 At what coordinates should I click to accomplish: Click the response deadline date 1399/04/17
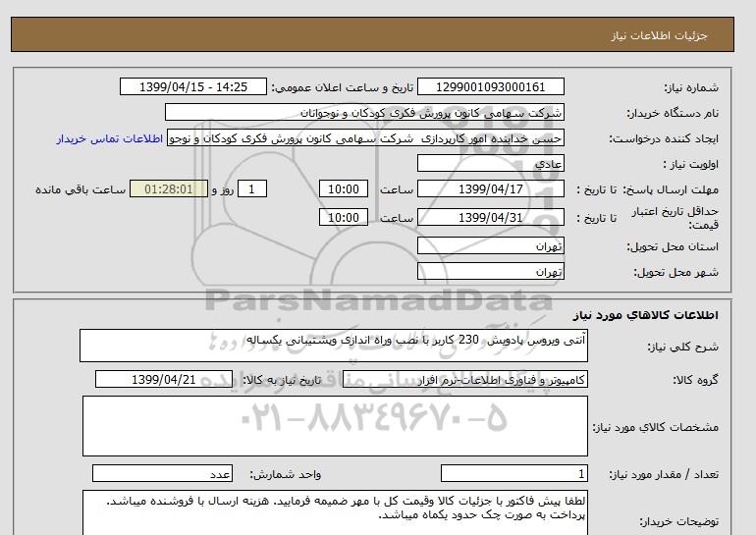490,188
